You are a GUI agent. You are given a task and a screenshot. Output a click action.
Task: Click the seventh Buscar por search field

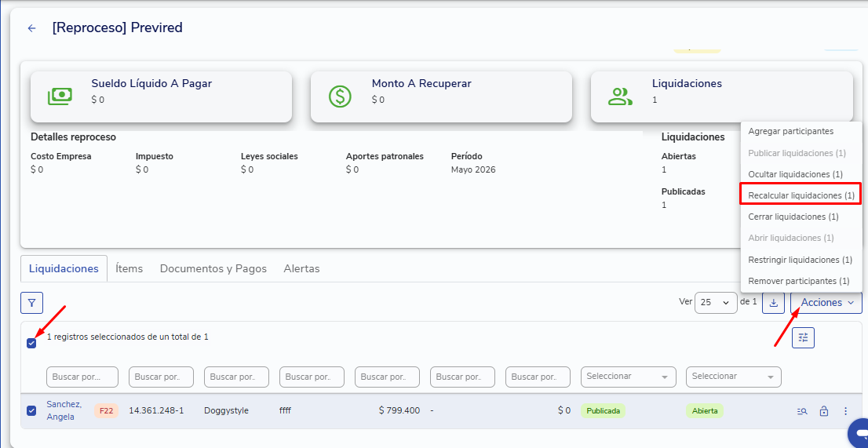(x=538, y=377)
